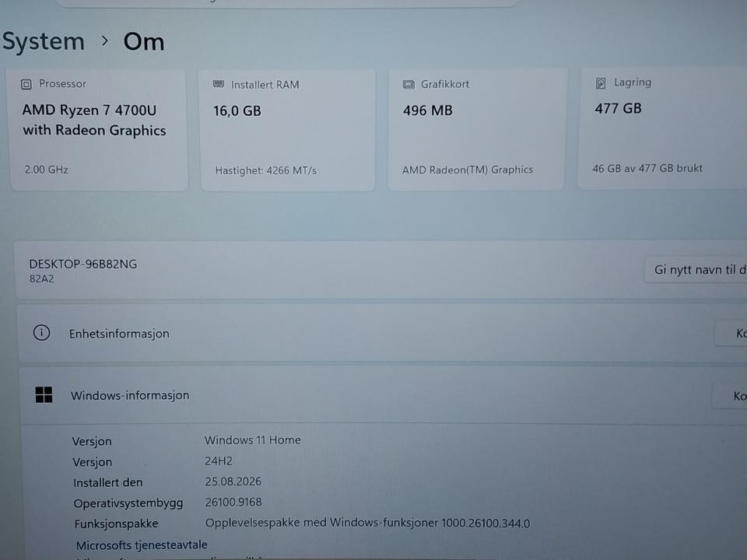Image resolution: width=747 pixels, height=560 pixels.
Task: Select the Windows 11 Home value
Action: (x=252, y=440)
